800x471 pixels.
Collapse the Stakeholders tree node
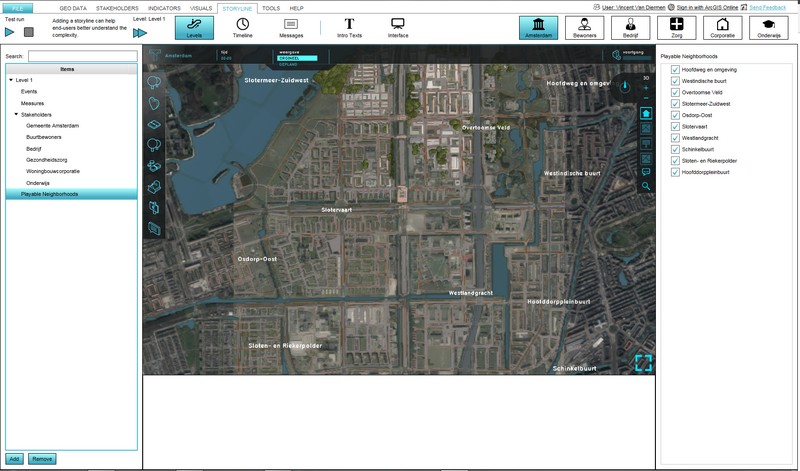point(16,114)
